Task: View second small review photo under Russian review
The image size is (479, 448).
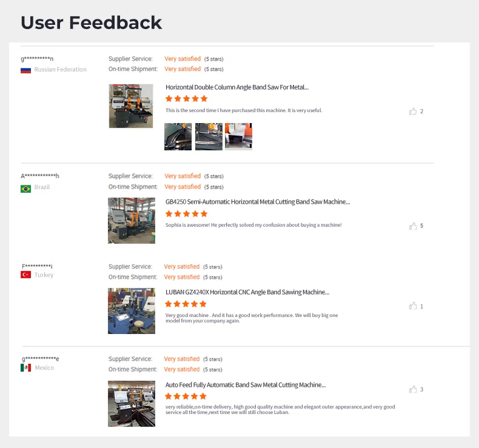Action: pyautogui.click(x=208, y=136)
